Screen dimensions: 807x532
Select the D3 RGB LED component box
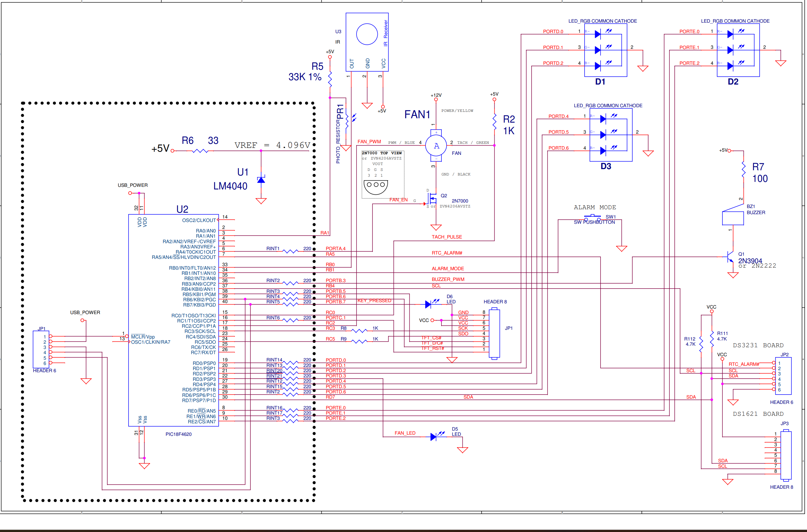click(611, 135)
